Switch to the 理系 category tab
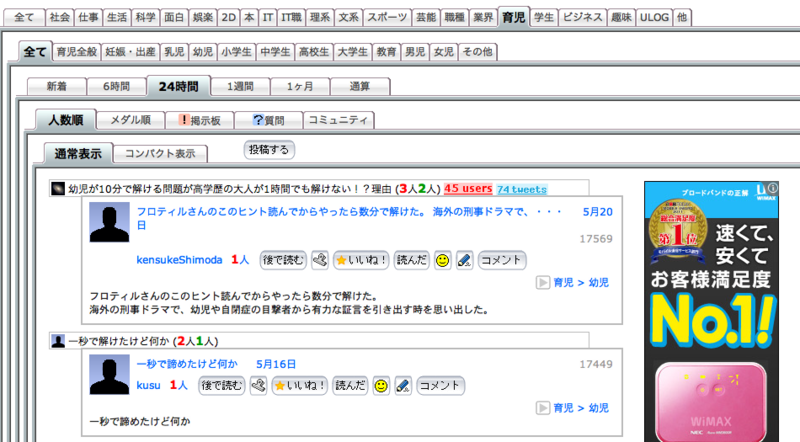This screenshot has height=442, width=800. 320,17
